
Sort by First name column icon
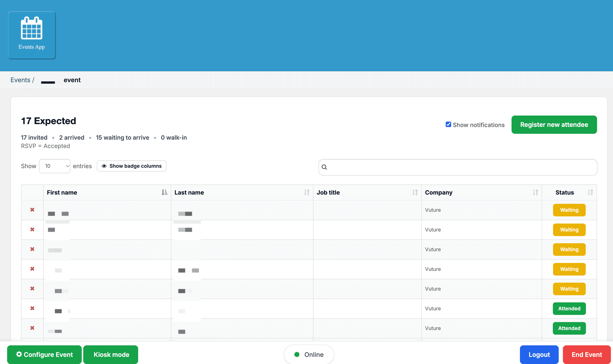click(x=164, y=192)
